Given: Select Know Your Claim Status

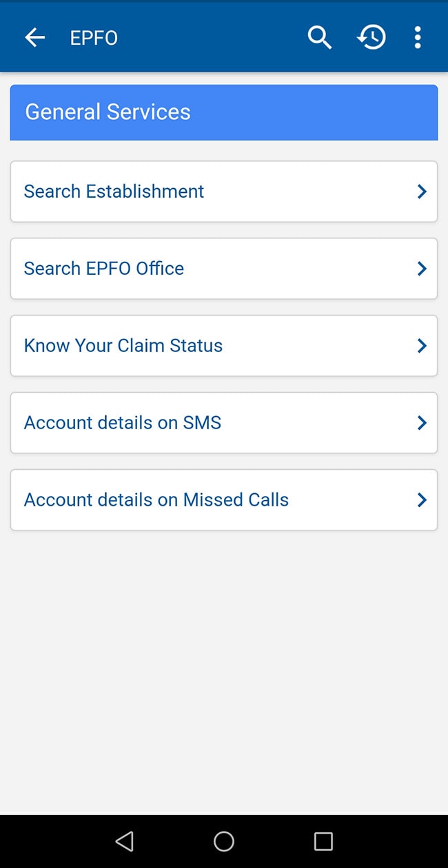Looking at the screenshot, I should coord(123,346).
